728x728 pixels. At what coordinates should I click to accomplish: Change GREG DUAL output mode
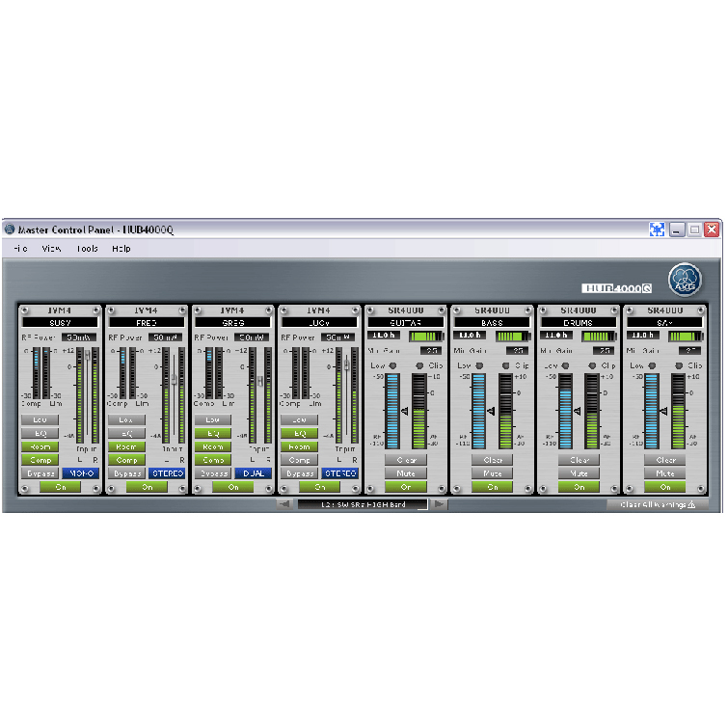254,473
